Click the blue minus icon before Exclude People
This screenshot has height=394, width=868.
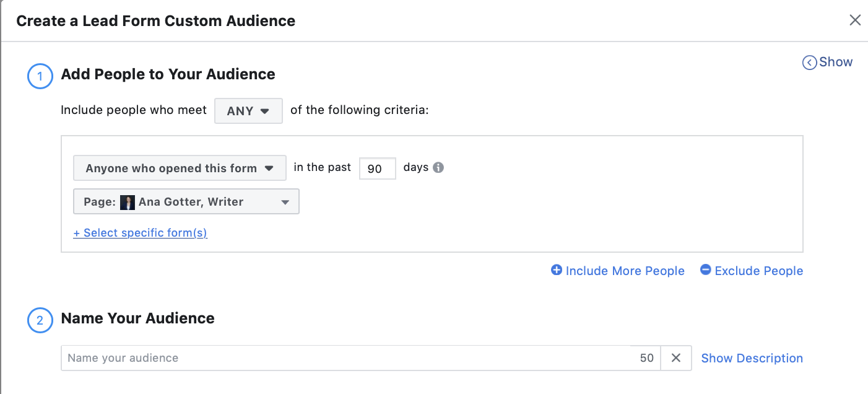(x=706, y=270)
